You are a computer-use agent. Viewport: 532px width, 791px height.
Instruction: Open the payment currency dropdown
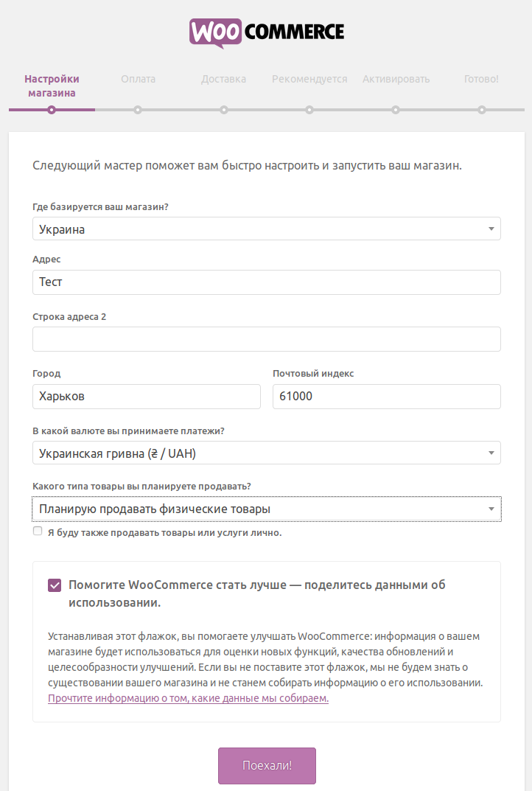click(x=266, y=453)
